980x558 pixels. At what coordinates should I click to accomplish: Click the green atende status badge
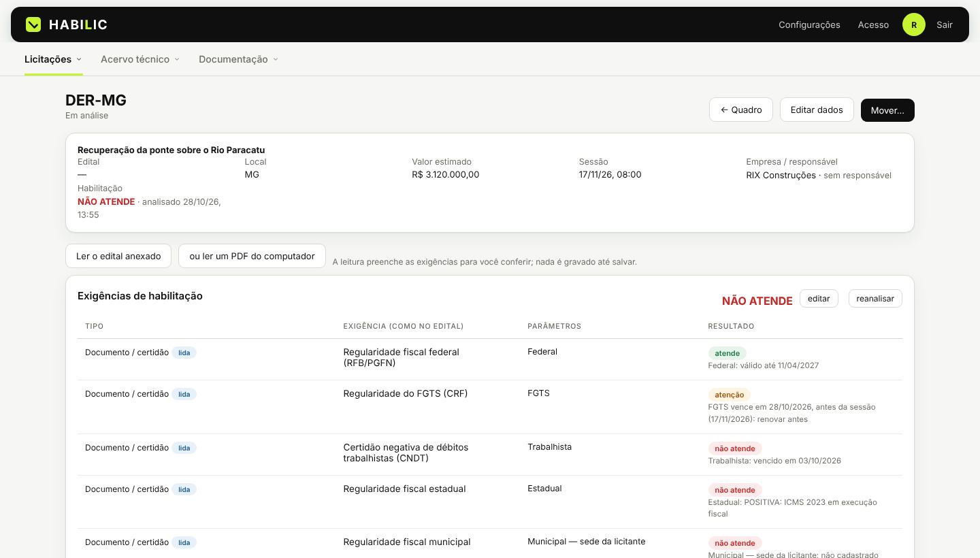tap(727, 353)
